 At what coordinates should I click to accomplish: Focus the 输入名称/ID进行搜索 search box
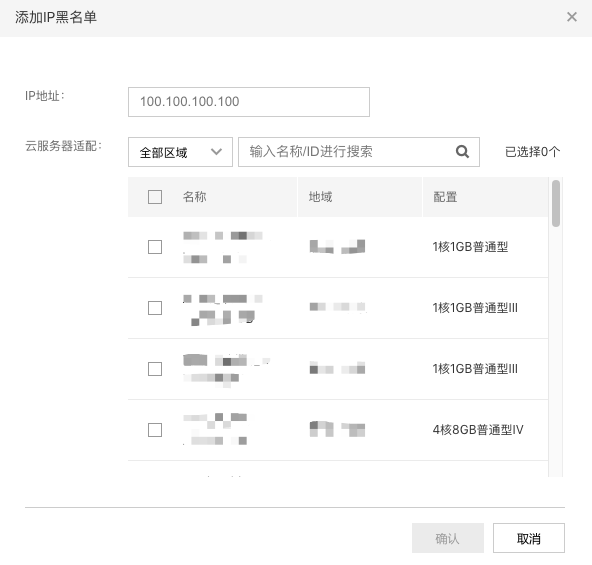click(359, 152)
